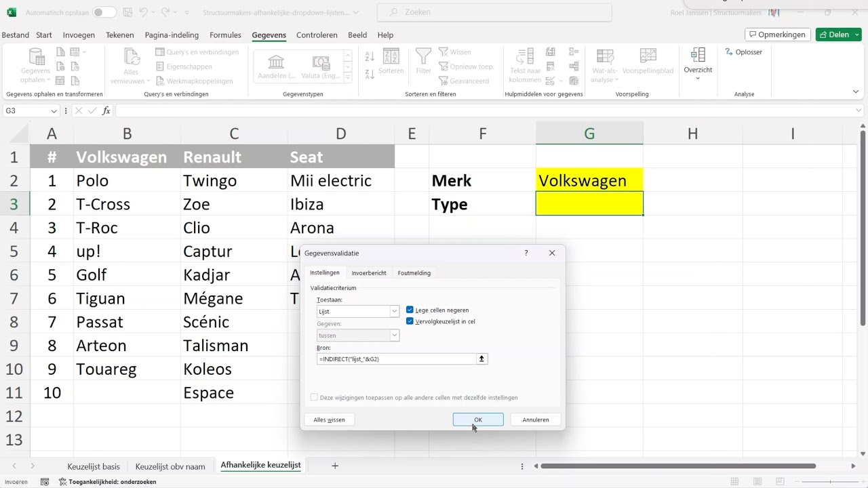Image resolution: width=868 pixels, height=488 pixels.
Task: Click OK in Gegevensvalidatie dialog
Action: [x=478, y=420]
